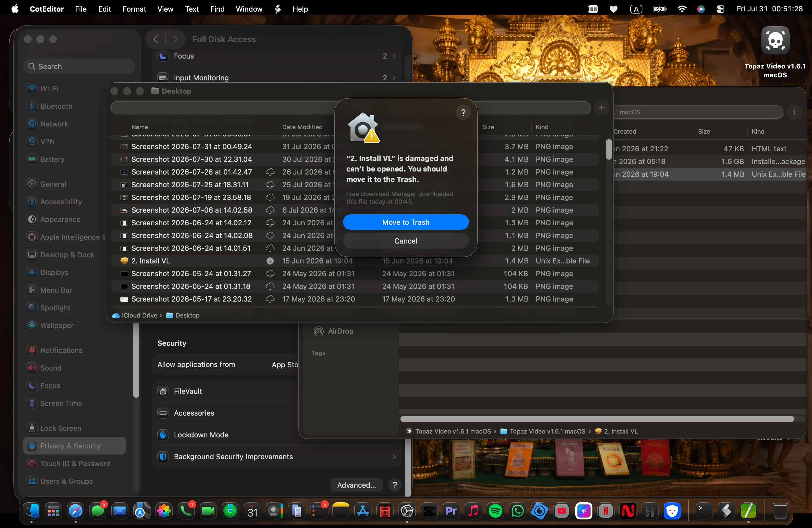Screen dimensions: 812x528
Task: Launch Premiere Pro from the Dock
Action: point(451,511)
